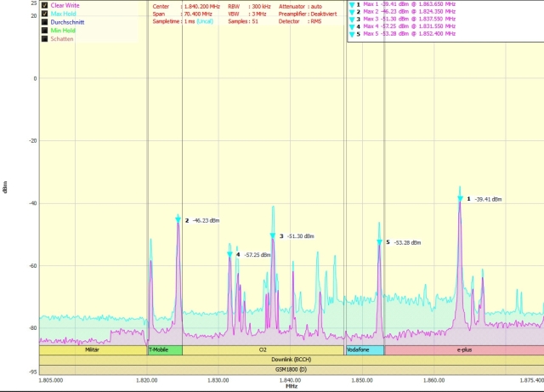Viewport: 544px width, 392px height.
Task: Click marker 4 triangle at -57.25 dBm
Action: [229, 254]
